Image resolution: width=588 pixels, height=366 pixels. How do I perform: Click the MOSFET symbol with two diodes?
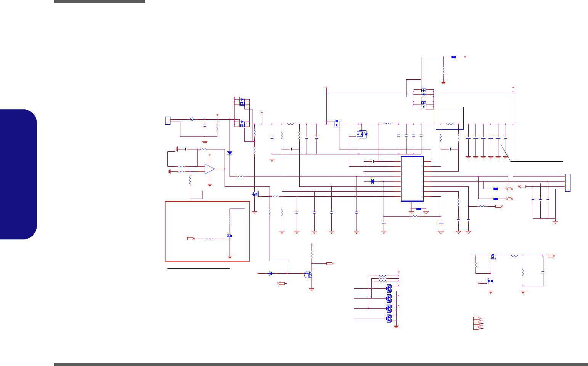(x=361, y=134)
